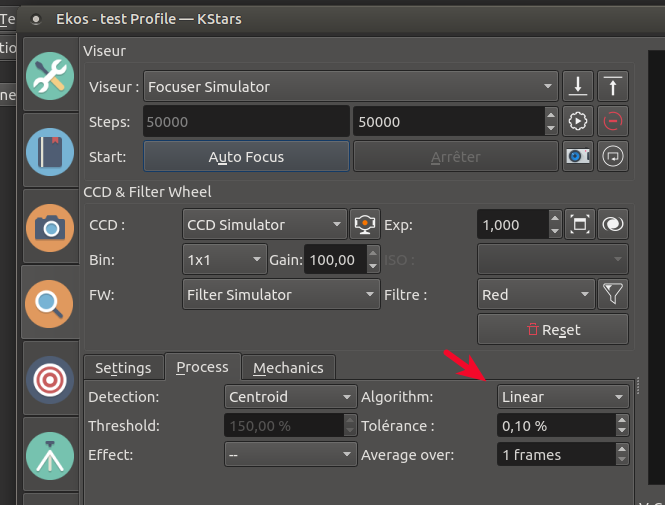The width and height of the screenshot is (665, 505).
Task: Click the focus inward down-arrow icon
Action: (x=578, y=87)
